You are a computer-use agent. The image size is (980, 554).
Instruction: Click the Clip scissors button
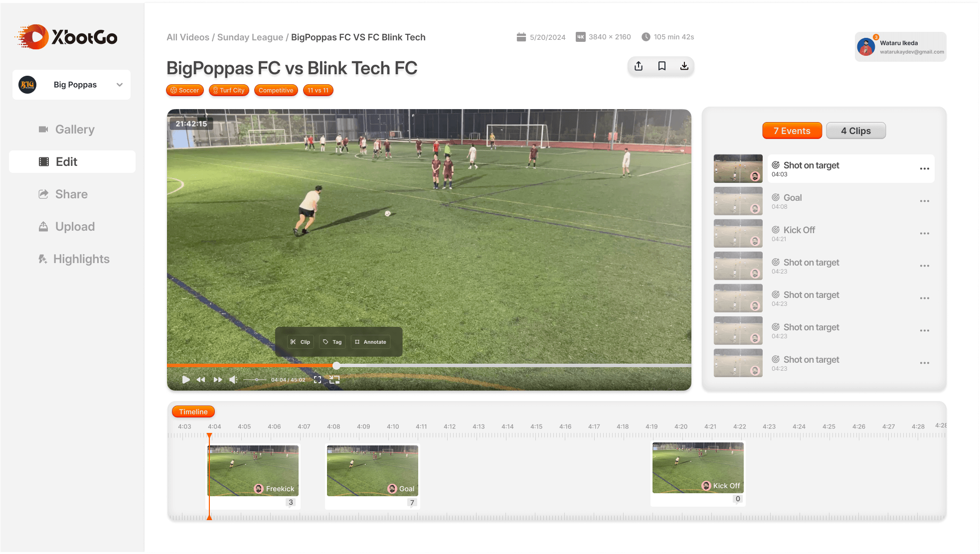tap(300, 342)
